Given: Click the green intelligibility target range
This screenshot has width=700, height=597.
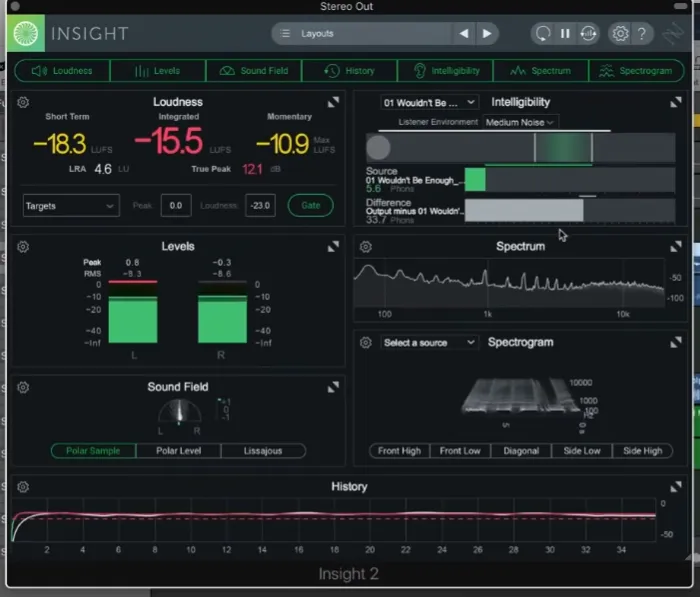Looking at the screenshot, I should (563, 148).
